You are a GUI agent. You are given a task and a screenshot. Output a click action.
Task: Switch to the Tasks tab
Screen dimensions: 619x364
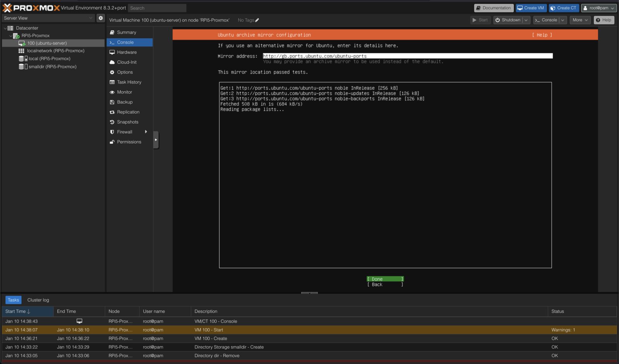[x=14, y=300]
